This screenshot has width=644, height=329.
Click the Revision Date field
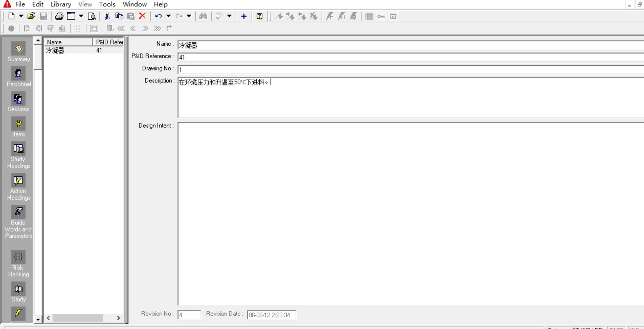[x=271, y=315]
